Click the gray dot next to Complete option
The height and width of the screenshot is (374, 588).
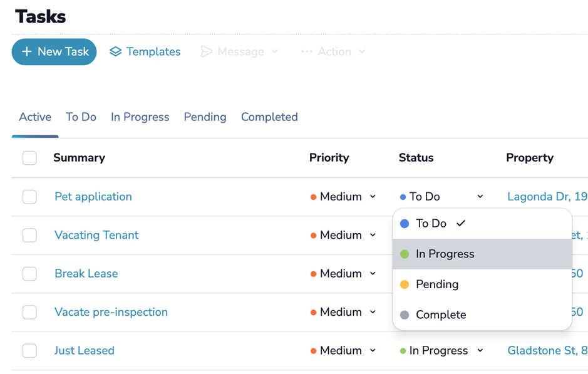click(x=404, y=314)
